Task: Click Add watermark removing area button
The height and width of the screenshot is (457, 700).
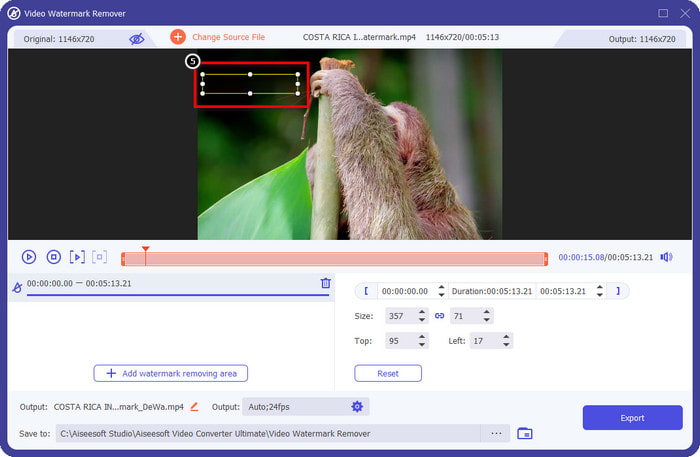Action: pos(170,373)
